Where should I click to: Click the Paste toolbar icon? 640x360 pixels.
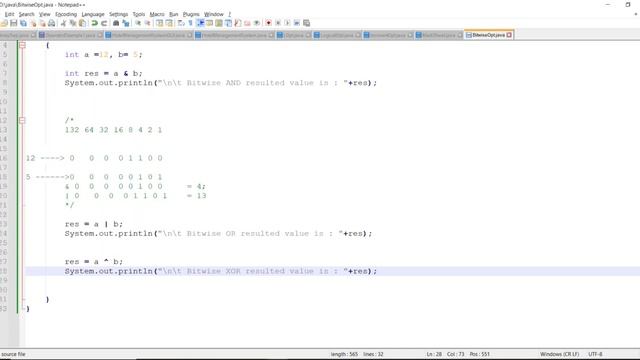82,23
